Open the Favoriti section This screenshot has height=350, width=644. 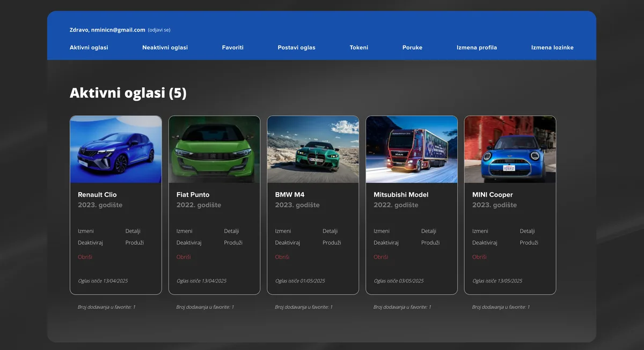point(233,48)
